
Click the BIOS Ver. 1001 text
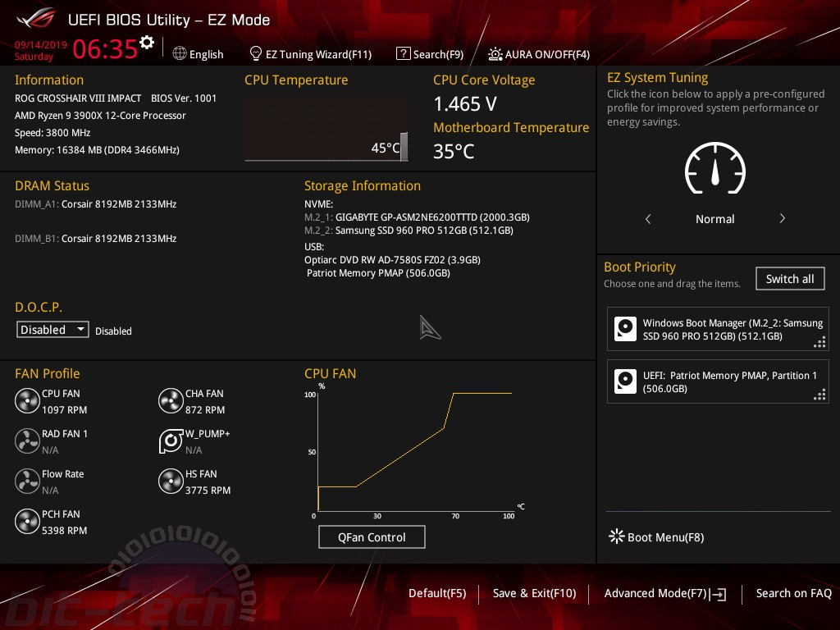tap(184, 98)
